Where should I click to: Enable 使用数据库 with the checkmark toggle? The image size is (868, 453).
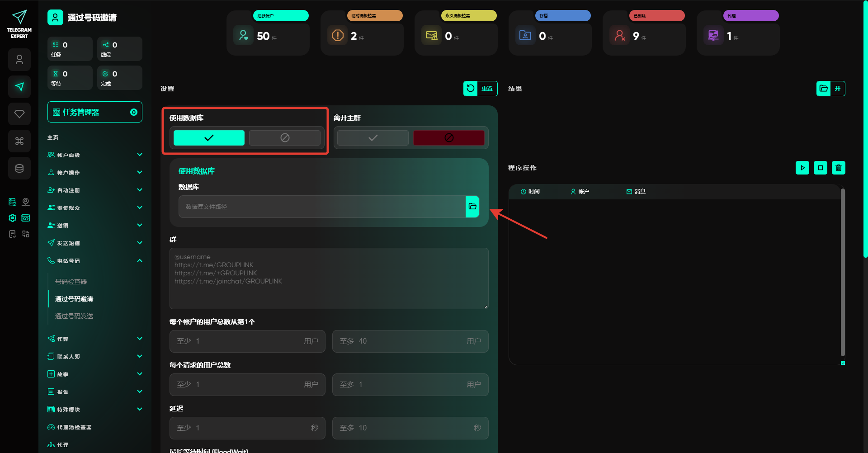(x=209, y=138)
